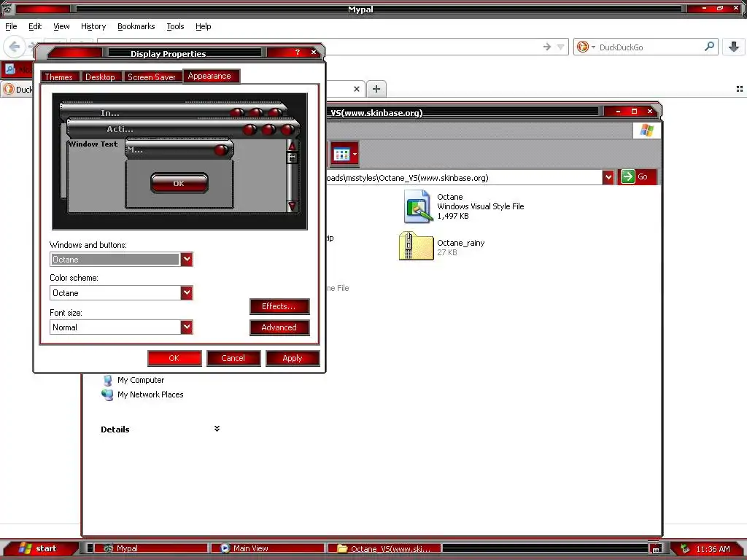Minimize the Octane_VS Explorer window
747x560 pixels.
point(618,111)
